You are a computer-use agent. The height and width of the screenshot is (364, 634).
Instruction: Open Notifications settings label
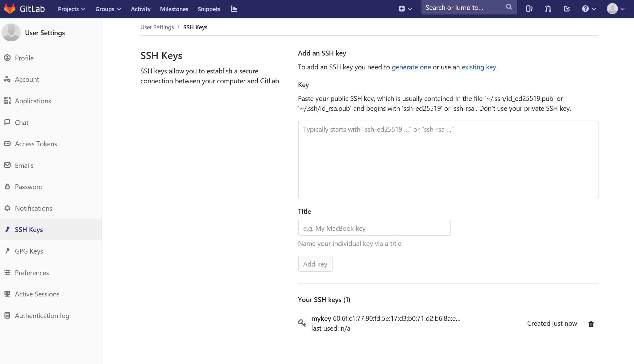point(34,208)
